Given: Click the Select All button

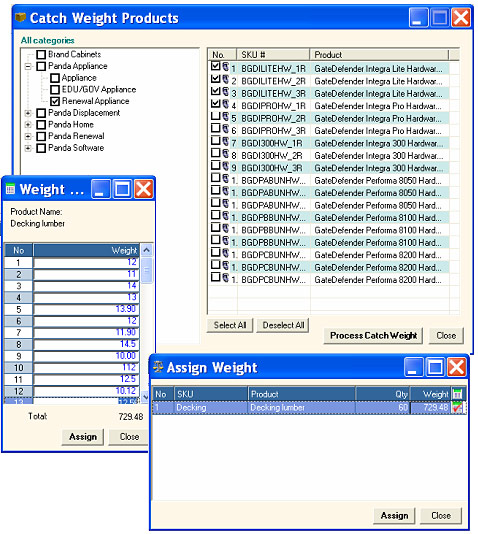Looking at the screenshot, I should click(230, 325).
